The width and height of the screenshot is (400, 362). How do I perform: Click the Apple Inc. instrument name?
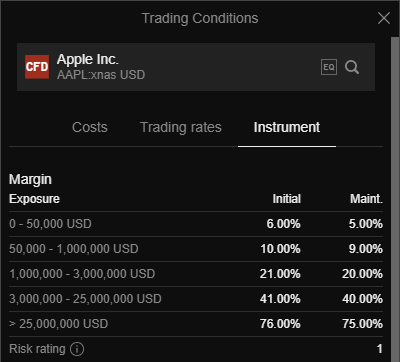coord(88,59)
